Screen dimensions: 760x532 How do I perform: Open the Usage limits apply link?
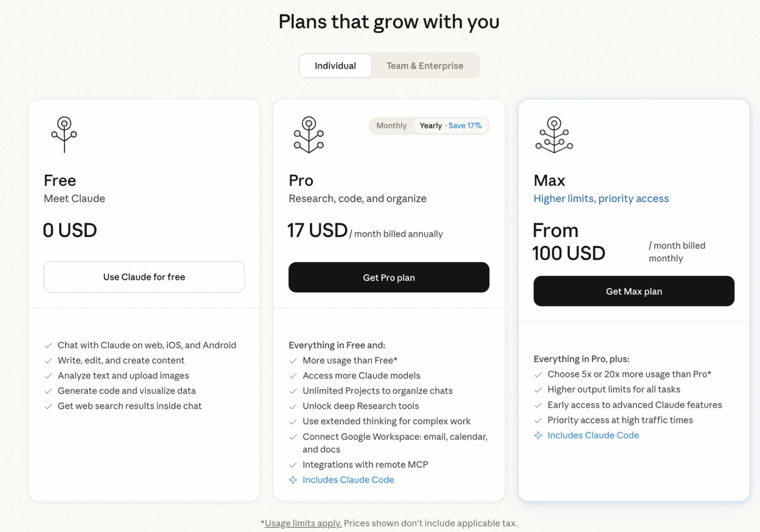coord(303,523)
